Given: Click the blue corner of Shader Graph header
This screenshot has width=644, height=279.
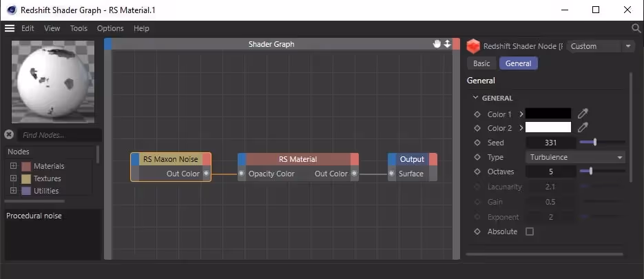Looking at the screenshot, I should click(108, 44).
